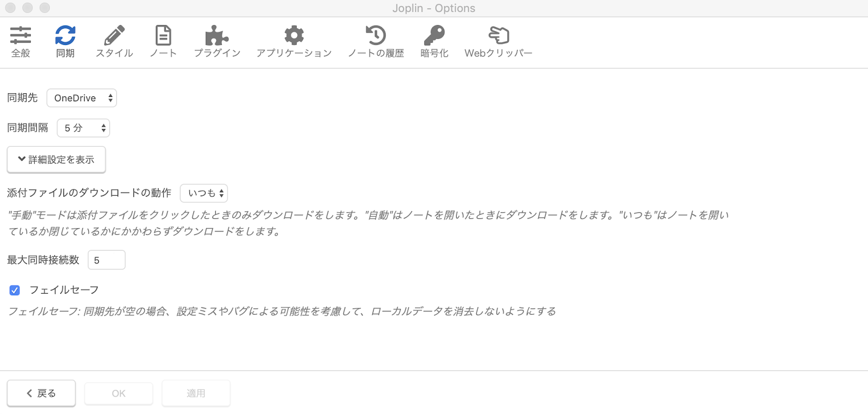
Task: Open the 同期間隔 5分 dropdown
Action: [x=84, y=128]
